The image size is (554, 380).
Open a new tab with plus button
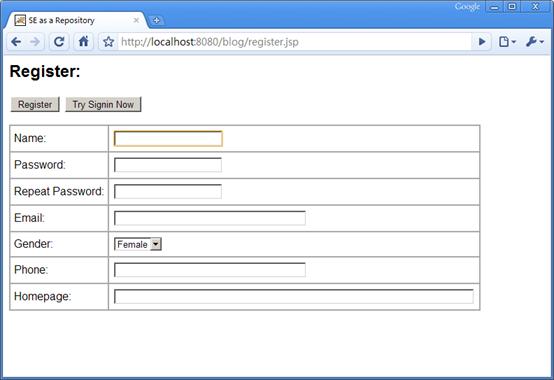[x=156, y=20]
